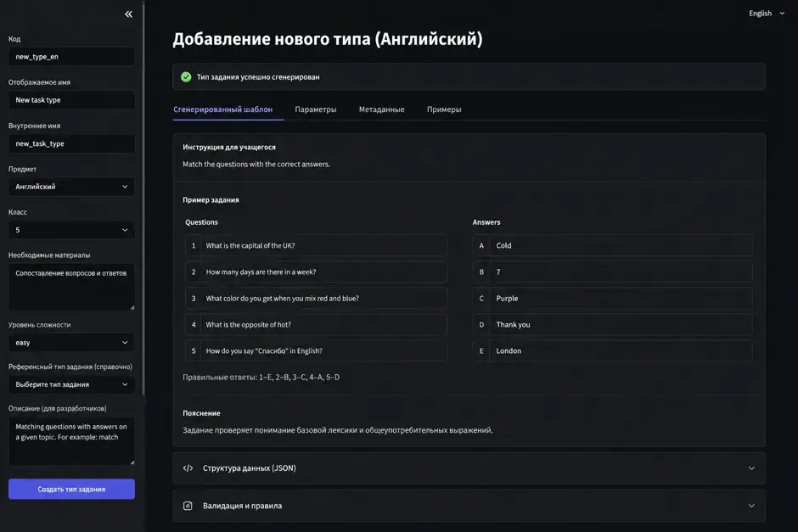Click the green success checkmark icon

[186, 77]
